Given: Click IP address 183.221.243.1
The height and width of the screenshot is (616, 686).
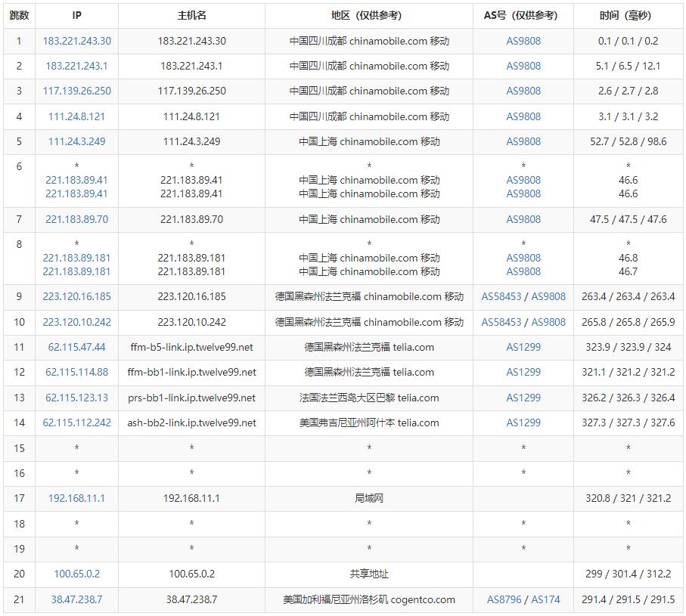Looking at the screenshot, I should tap(76, 66).
